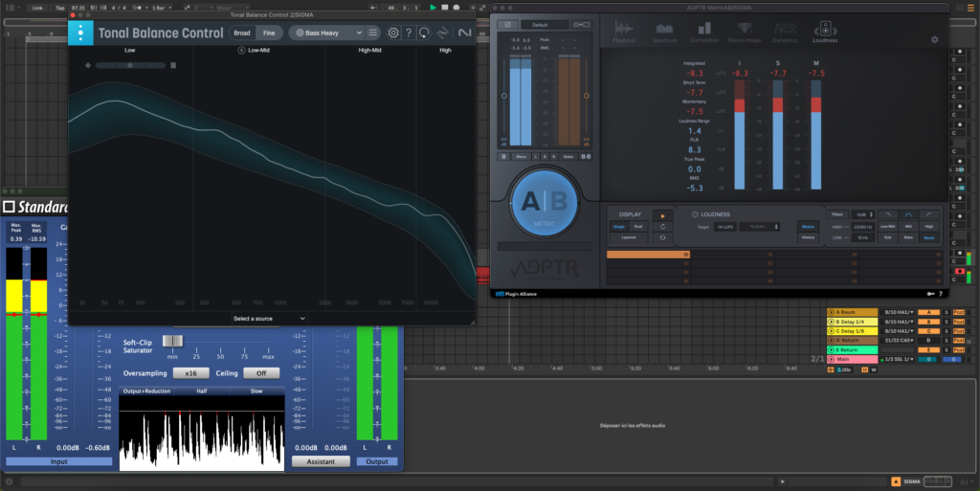Open the MetricAB Playback view
This screenshot has height=491, width=980.
tap(624, 32)
